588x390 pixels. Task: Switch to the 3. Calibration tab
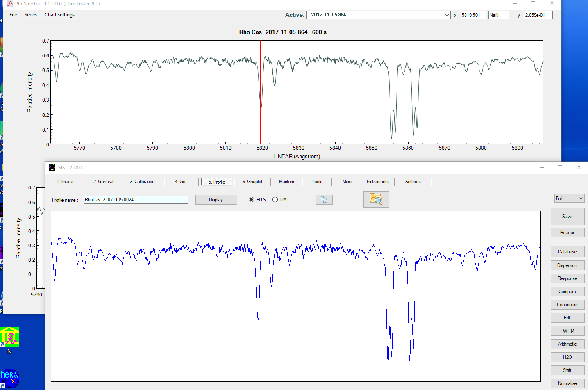(x=142, y=182)
